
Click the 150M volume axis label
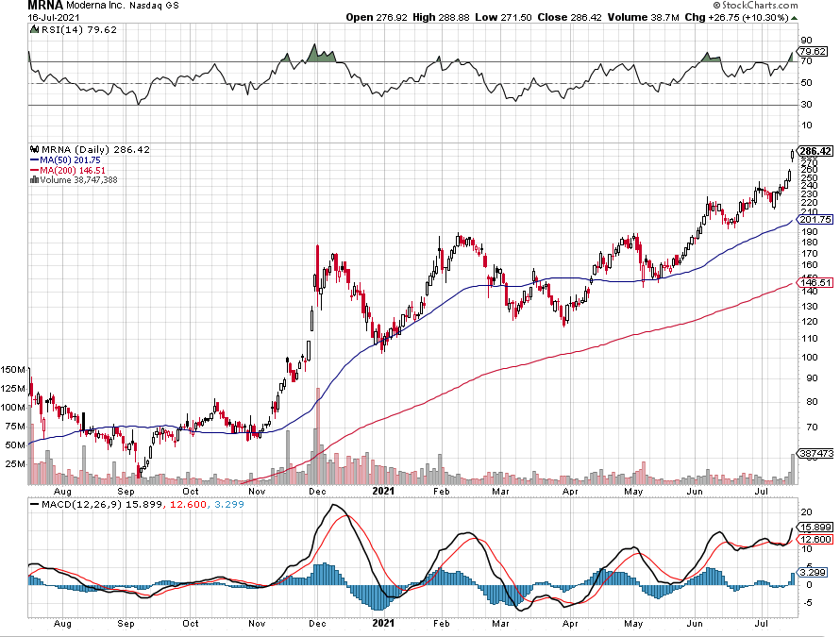[13, 370]
